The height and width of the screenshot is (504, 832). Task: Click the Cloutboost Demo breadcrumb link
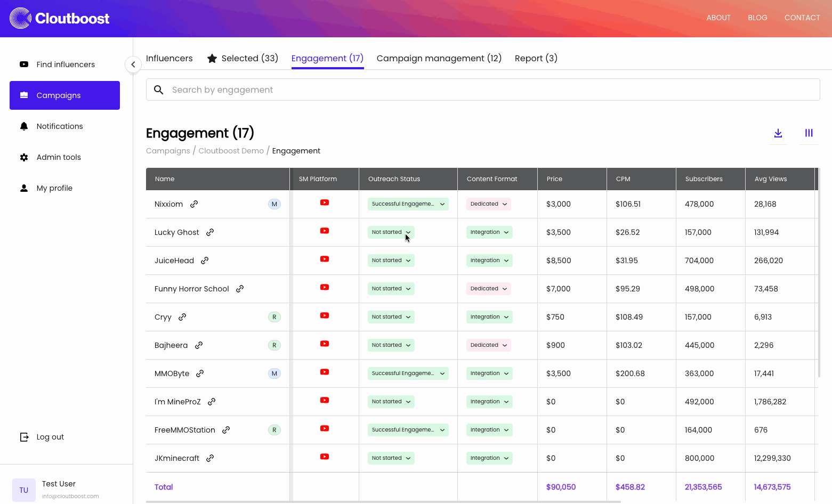coord(231,151)
